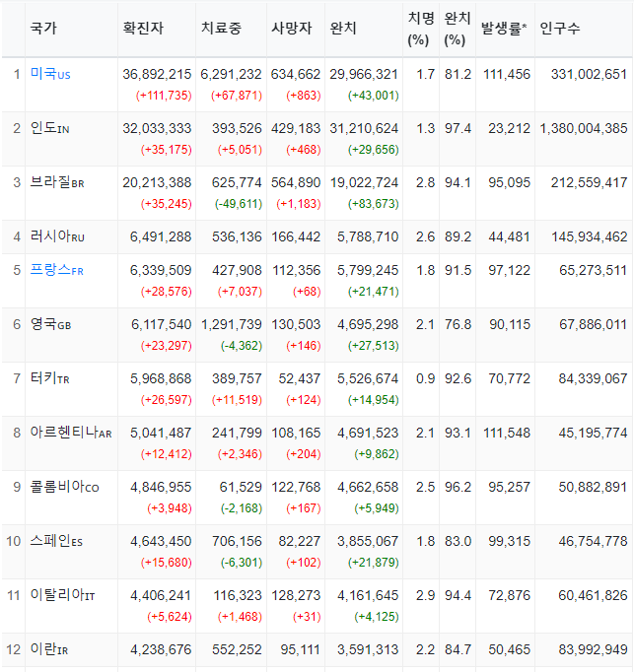Click Russia deaths value 166,442

point(296,237)
